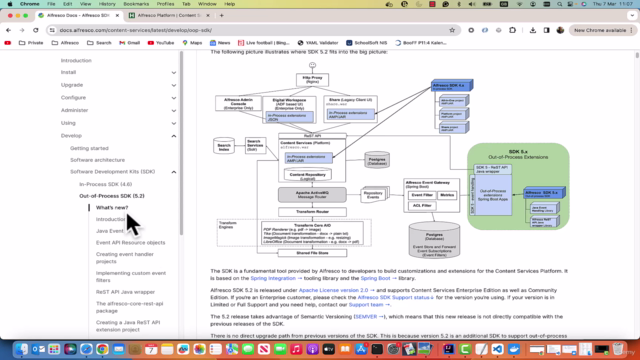Open the Profiles menu

[x=165, y=4]
